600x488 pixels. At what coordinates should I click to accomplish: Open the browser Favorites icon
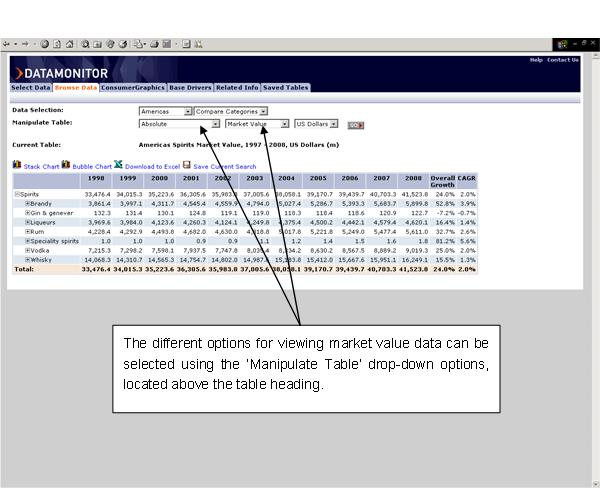tap(98, 44)
